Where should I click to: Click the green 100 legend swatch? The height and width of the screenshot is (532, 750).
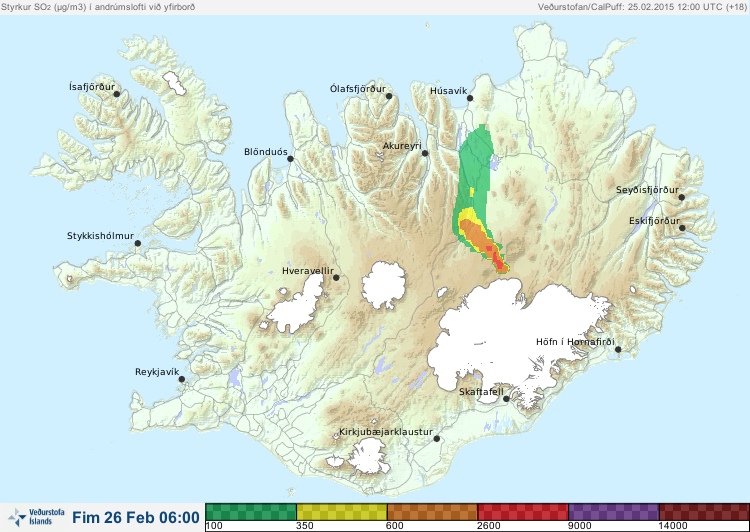pos(251,512)
